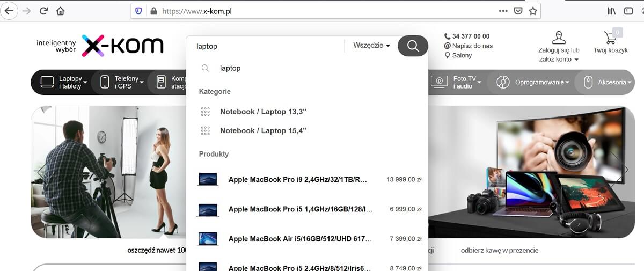644x271 pixels.
Task: Open page actions three-dots menu
Action: 503,11
